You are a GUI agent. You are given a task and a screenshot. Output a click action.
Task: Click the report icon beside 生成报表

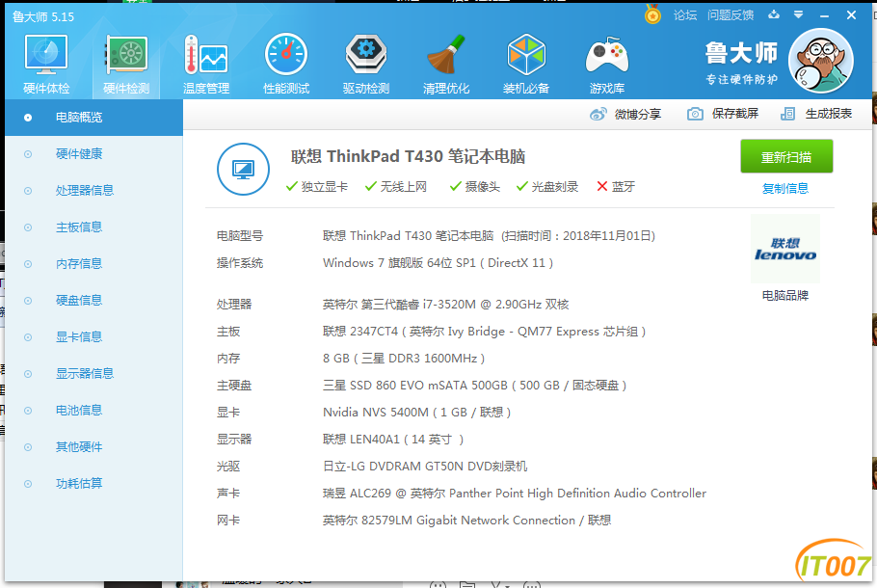click(787, 114)
